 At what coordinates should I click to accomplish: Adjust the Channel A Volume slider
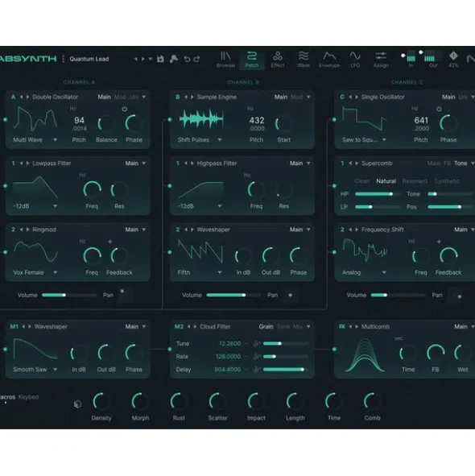[69, 295]
